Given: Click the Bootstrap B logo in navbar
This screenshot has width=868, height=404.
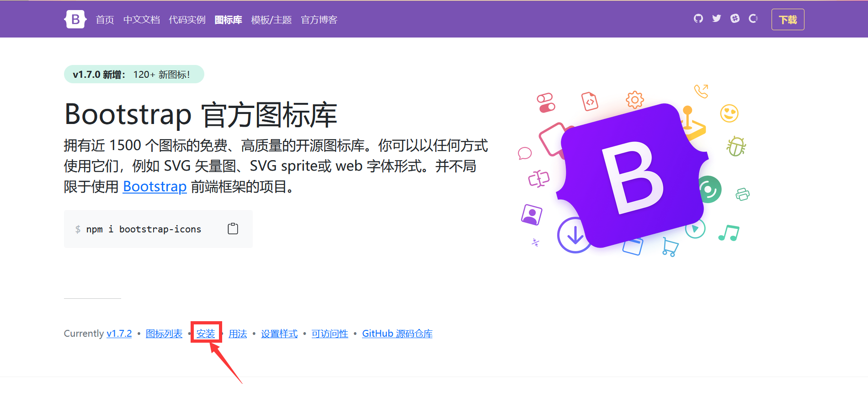Looking at the screenshot, I should [x=75, y=19].
